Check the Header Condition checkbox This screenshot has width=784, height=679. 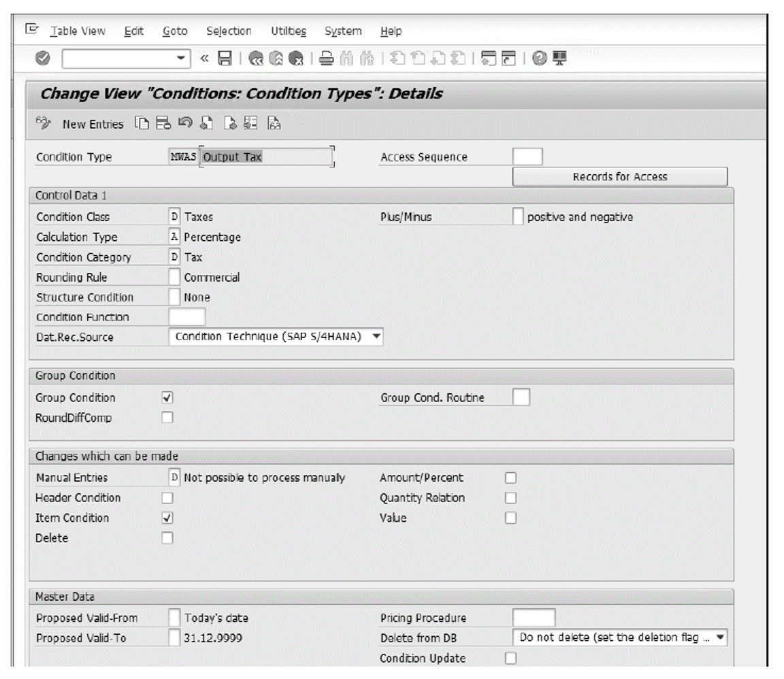[167, 498]
